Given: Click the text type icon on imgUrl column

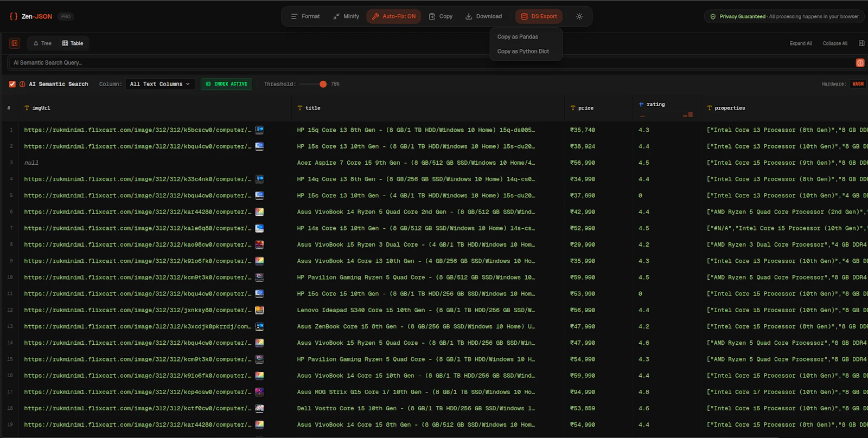Looking at the screenshot, I should (27, 108).
